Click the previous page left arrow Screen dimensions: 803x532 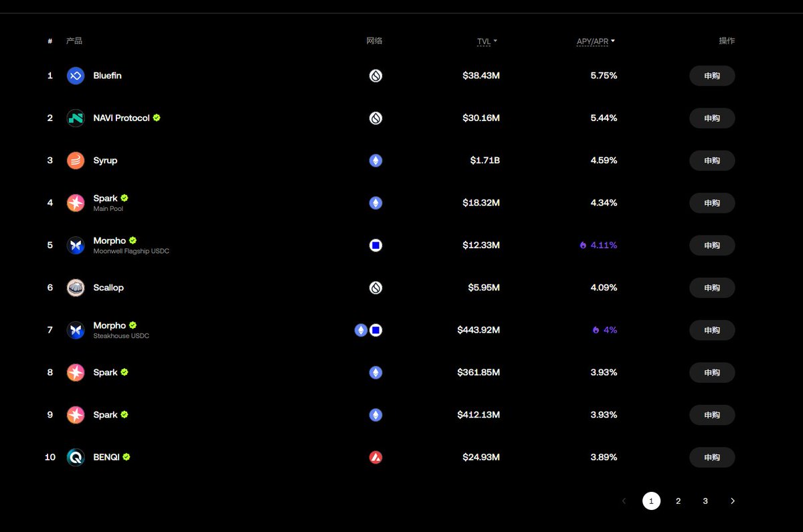(x=624, y=501)
